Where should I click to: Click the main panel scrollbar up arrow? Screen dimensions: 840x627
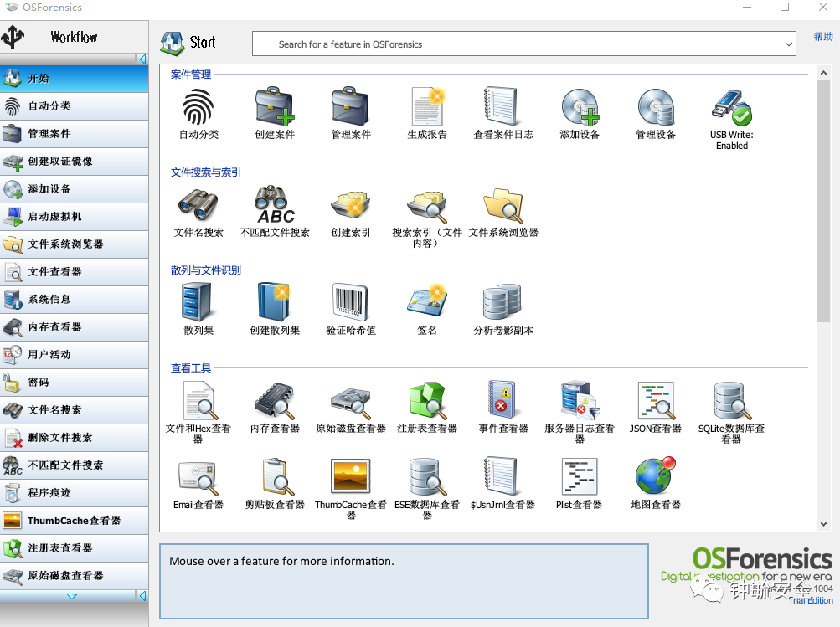[x=823, y=72]
